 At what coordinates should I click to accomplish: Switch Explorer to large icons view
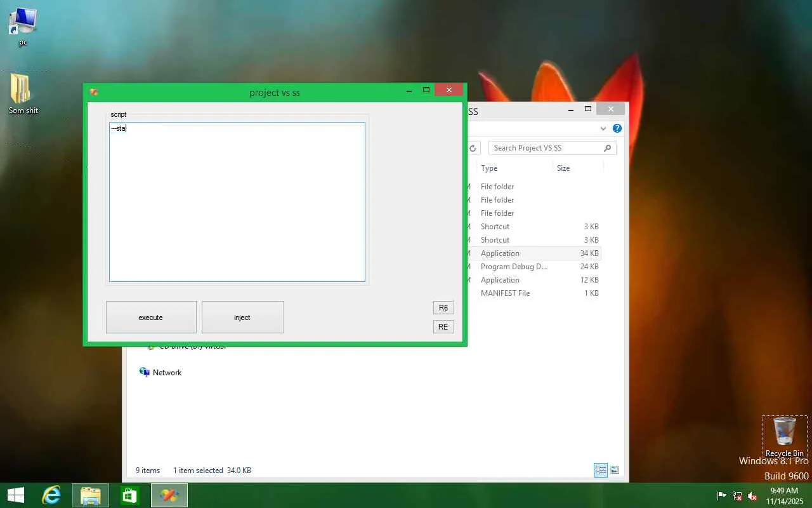[615, 471]
